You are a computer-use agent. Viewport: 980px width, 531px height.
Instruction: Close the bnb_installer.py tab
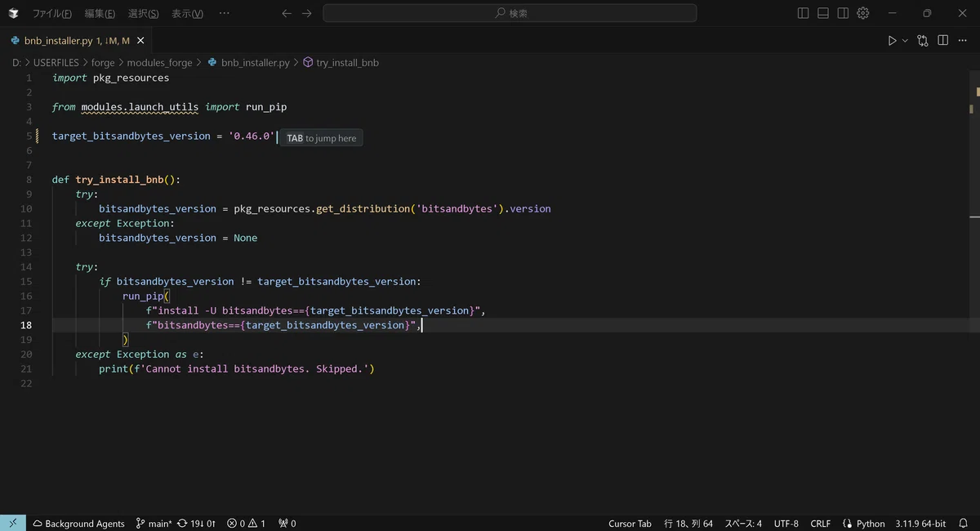tap(140, 40)
